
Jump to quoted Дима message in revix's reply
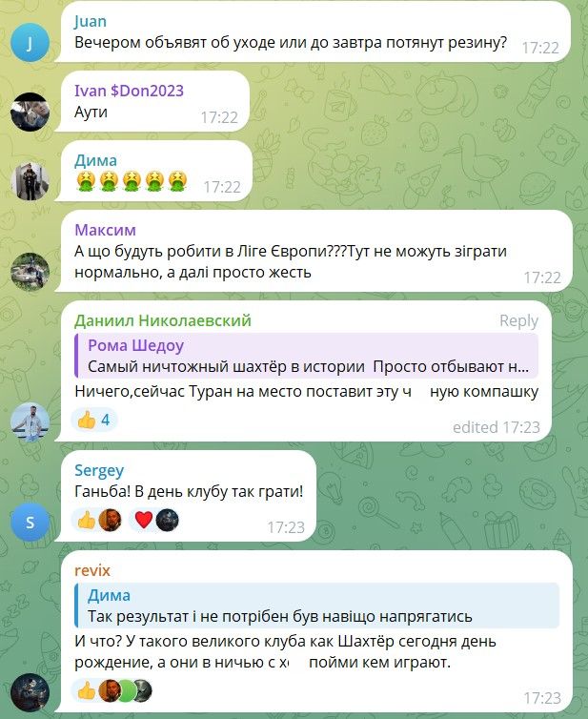point(316,606)
